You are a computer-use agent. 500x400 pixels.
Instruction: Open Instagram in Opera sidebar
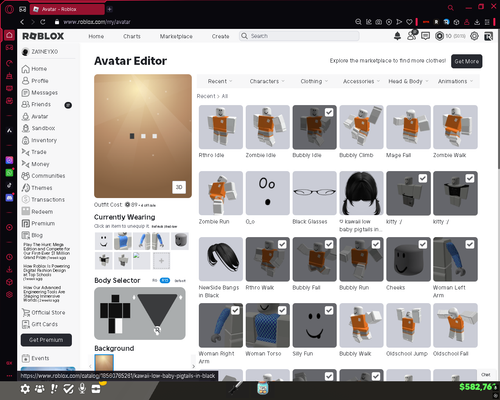pyautogui.click(x=9, y=160)
